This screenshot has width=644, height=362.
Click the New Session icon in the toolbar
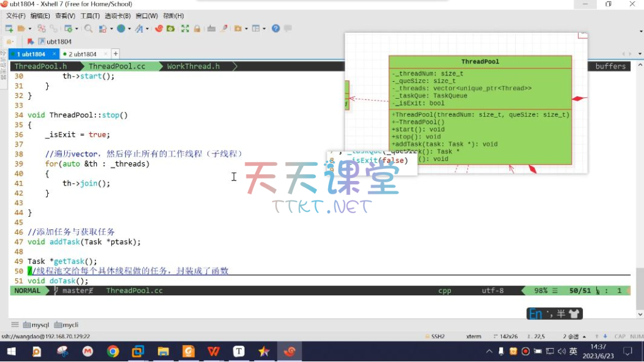[x=9, y=28]
